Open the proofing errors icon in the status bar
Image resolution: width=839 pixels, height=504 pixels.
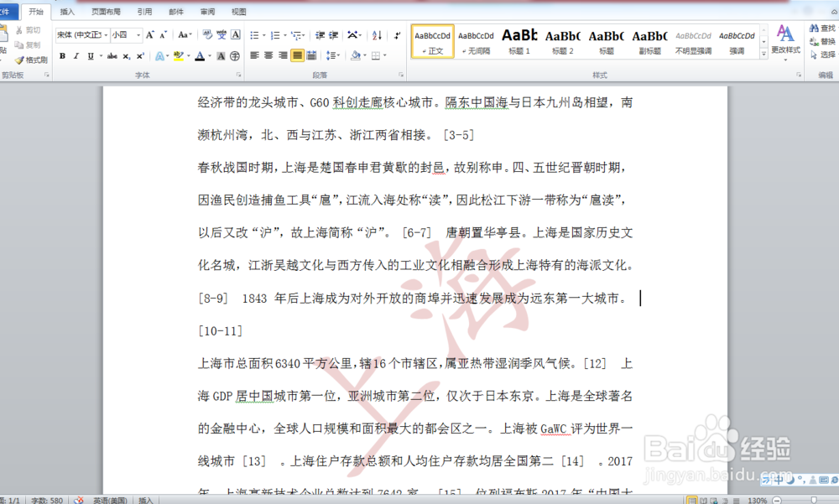tap(79, 500)
